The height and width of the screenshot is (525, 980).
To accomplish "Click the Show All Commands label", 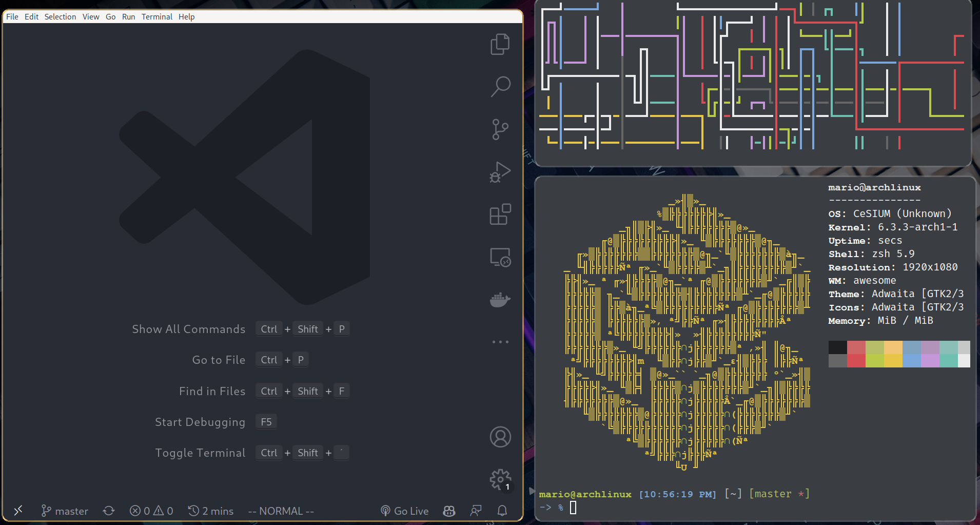I will [188, 329].
